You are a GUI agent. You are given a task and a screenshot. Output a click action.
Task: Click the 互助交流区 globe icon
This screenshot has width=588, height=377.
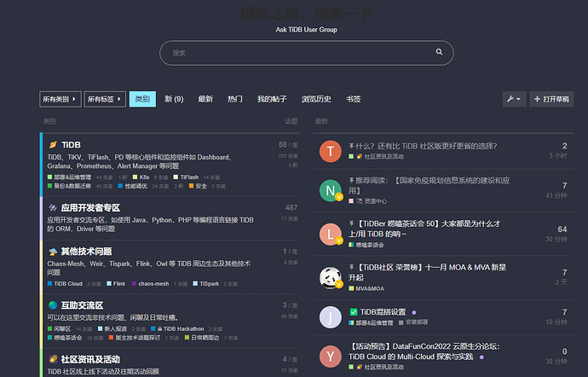coord(53,305)
